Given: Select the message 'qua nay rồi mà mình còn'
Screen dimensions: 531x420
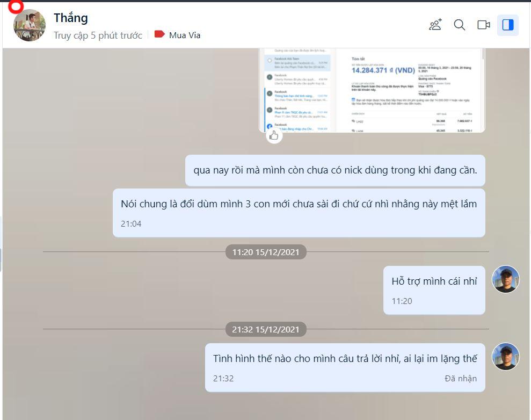Looking at the screenshot, I should point(335,170).
